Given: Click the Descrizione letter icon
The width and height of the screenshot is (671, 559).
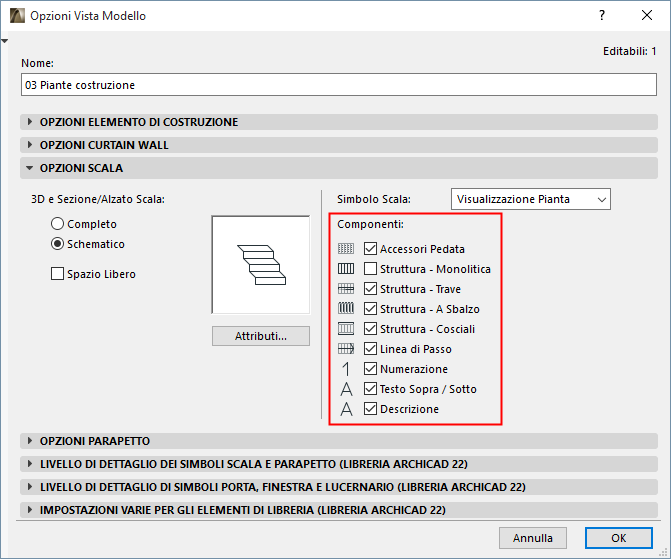Looking at the screenshot, I should (x=346, y=409).
